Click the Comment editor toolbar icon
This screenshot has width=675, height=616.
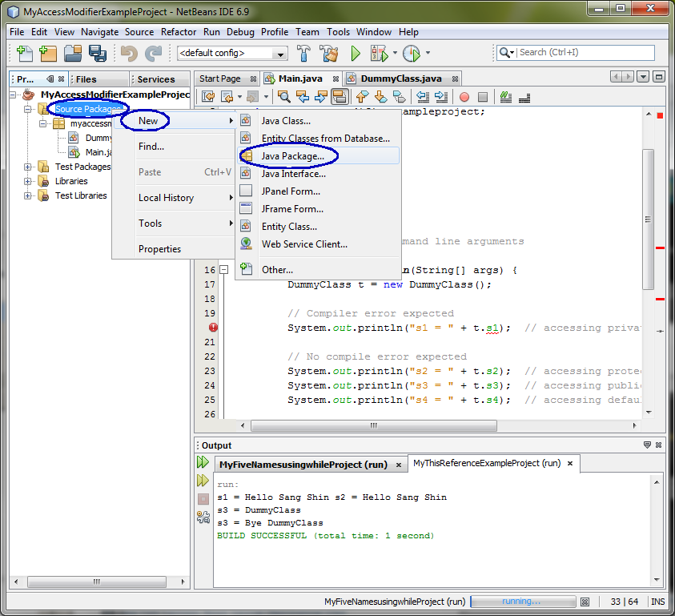(x=506, y=97)
